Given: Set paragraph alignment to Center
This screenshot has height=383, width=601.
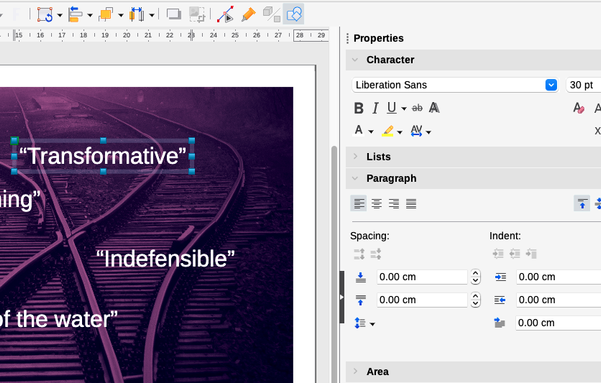Looking at the screenshot, I should point(376,204).
